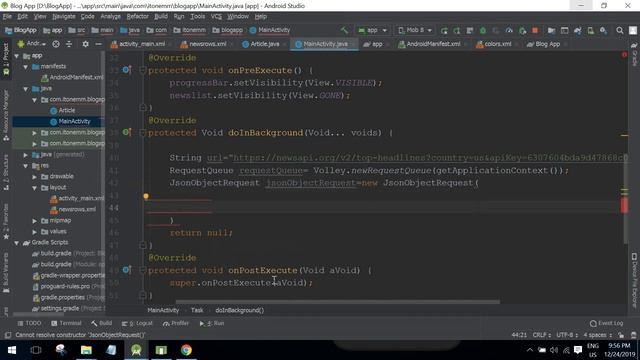The image size is (640, 360).
Task: Expand the mipmap folder
Action: 35,221
